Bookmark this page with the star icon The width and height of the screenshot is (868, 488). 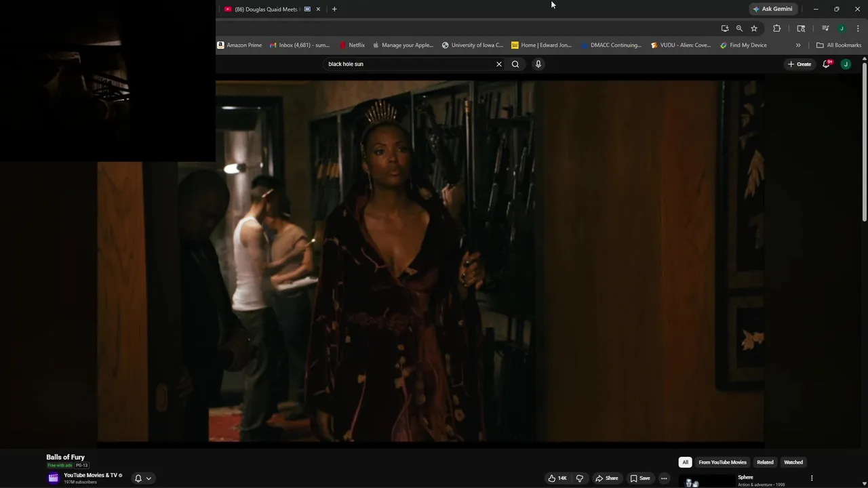(754, 28)
